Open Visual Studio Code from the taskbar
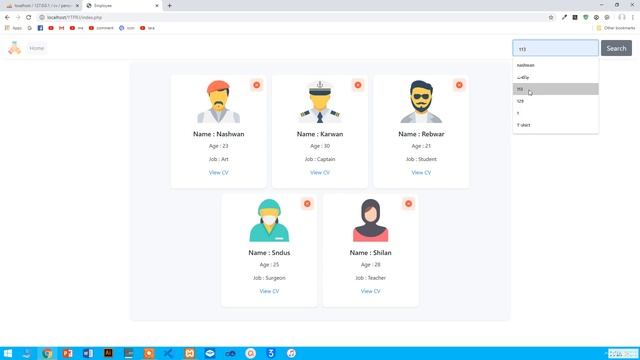This screenshot has width=640, height=360. (169, 353)
